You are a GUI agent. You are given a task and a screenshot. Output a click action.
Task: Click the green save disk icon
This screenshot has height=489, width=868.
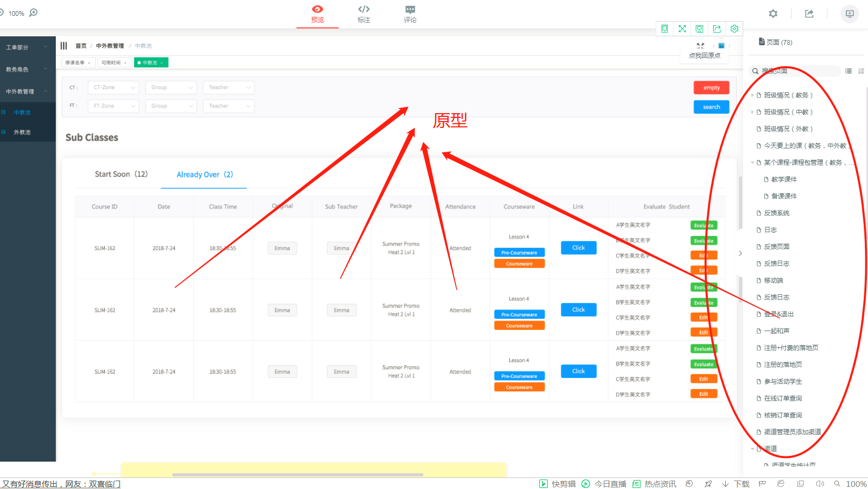point(699,29)
